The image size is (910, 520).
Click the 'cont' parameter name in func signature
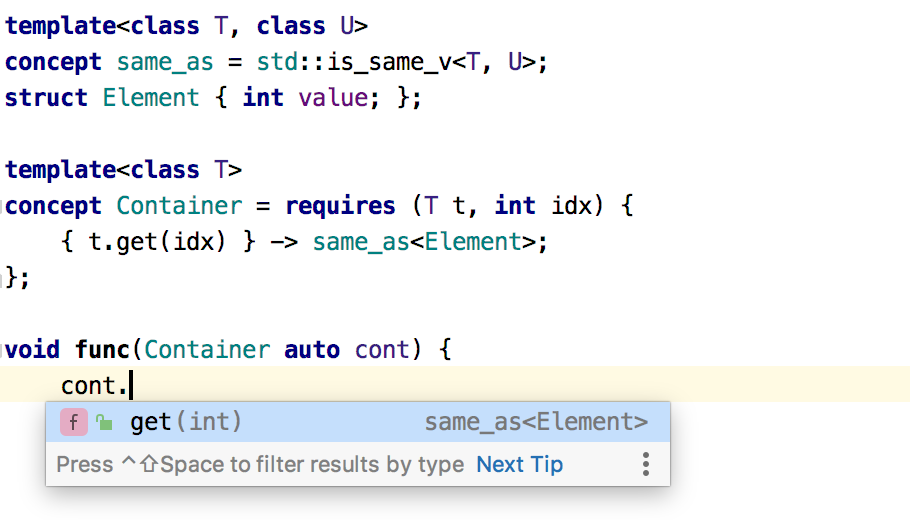click(382, 350)
